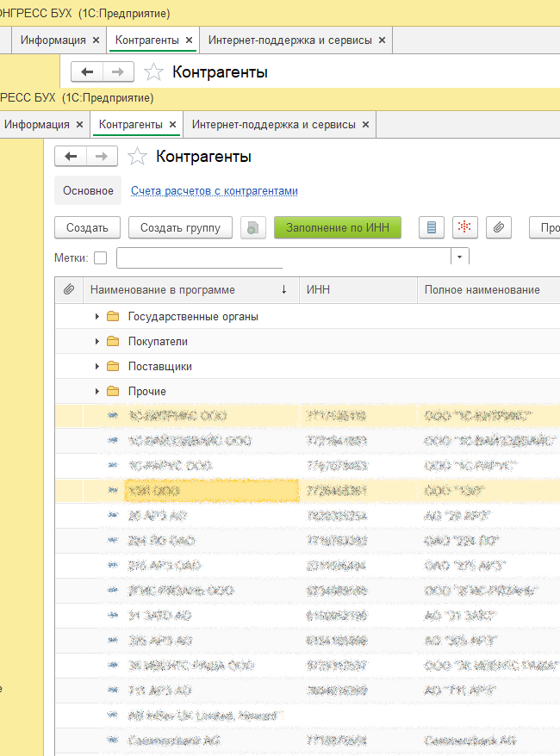The height and width of the screenshot is (756, 560).
Task: Click the Полное наименование column header
Action: point(482,290)
